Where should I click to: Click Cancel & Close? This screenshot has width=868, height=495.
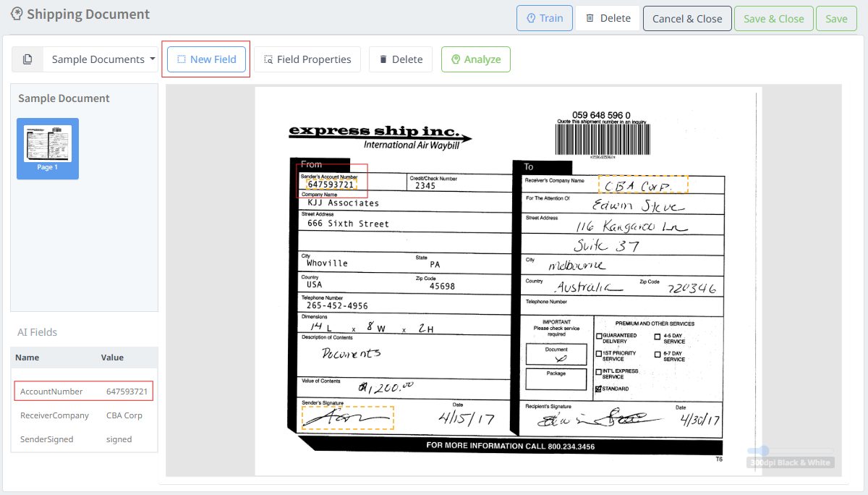click(686, 18)
